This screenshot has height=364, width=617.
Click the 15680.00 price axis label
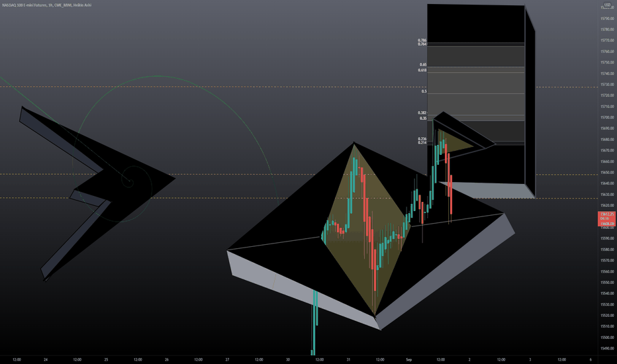point(607,140)
